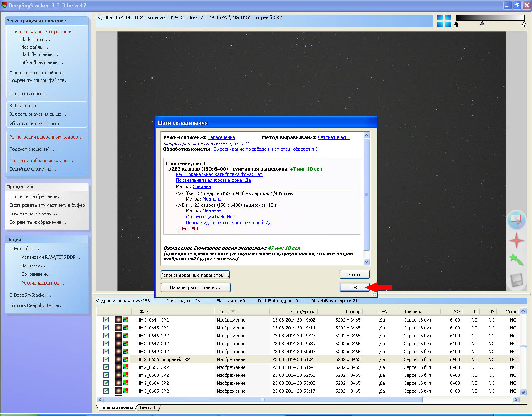Click the blue four-square grid icon
Image resolution: width=532 pixels, height=416 pixels.
444,21
